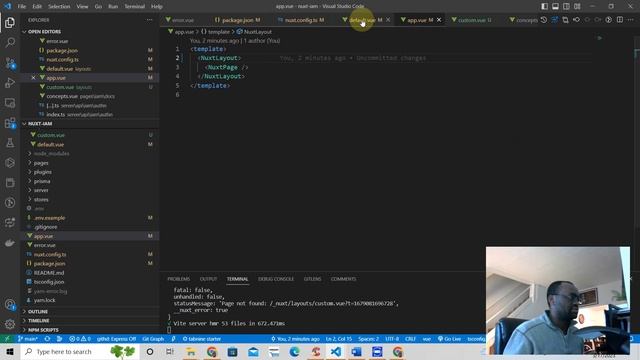Viewport: 640px width, 360px height.
Task: Click Go Live in status bar
Action: [449, 339]
